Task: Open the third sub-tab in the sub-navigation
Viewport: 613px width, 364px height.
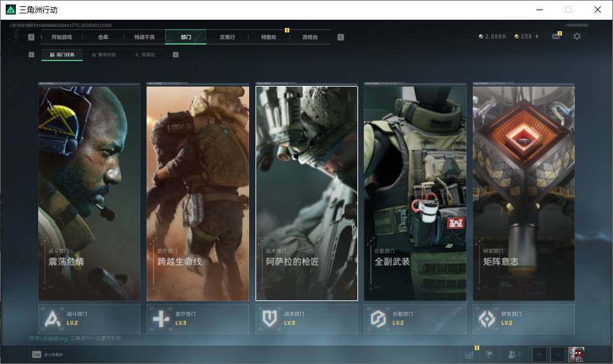Action: pos(145,55)
